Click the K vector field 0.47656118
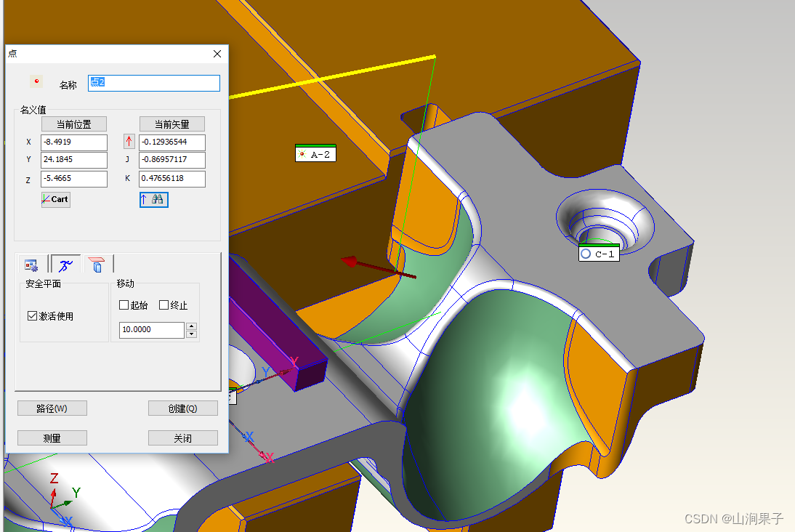Screen dimensions: 795x532 172,179
